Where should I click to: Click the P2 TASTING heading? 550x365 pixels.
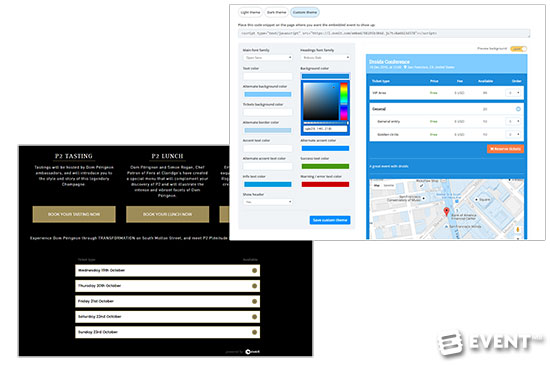(74, 156)
